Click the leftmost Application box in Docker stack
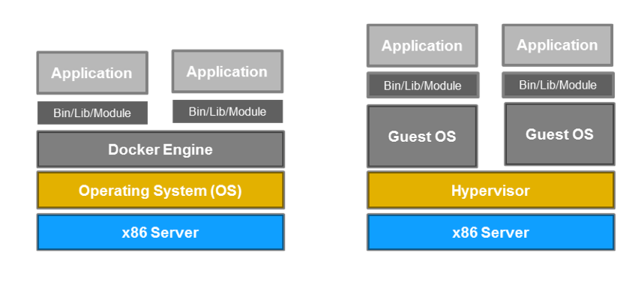The height and width of the screenshot is (286, 644). (92, 73)
